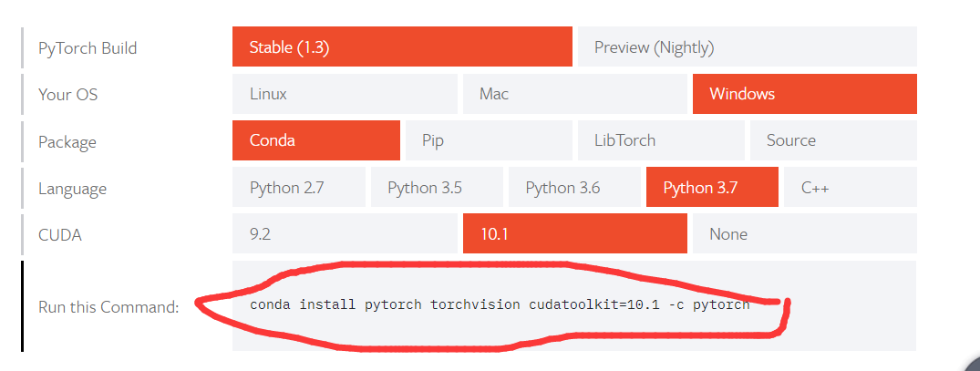Select Windows as your OS

point(804,94)
